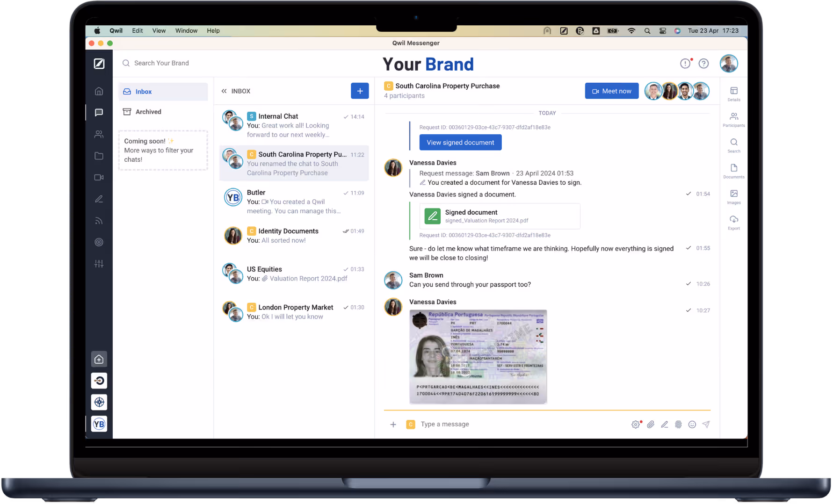Open the Settings sliders icon in sidebar
The width and height of the screenshot is (833, 504).
(99, 264)
